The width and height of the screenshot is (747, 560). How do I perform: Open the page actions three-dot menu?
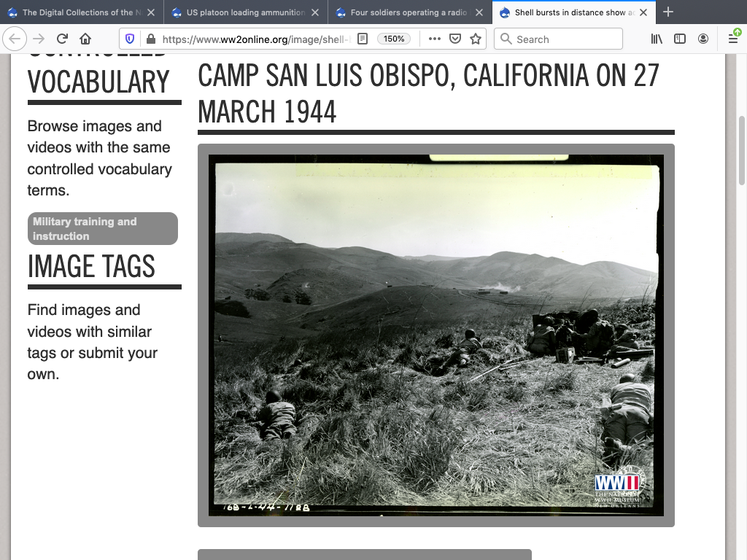[x=434, y=39]
